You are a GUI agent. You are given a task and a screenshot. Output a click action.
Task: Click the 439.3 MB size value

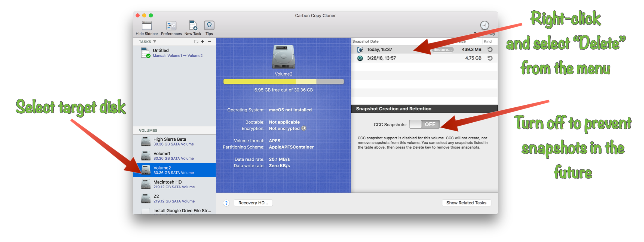click(471, 50)
